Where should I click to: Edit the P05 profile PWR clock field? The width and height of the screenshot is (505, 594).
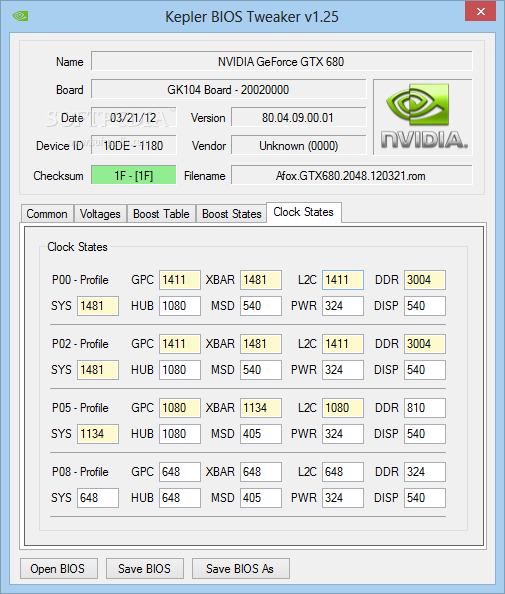[343, 434]
